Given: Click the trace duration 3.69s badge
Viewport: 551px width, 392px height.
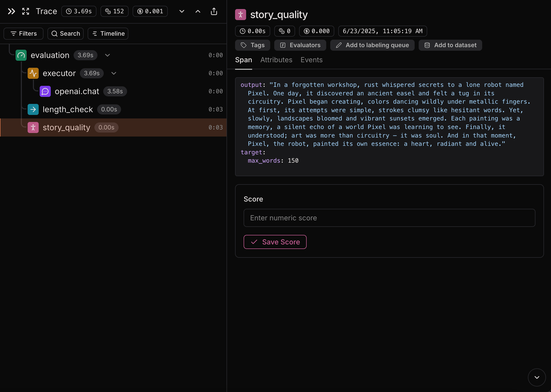Looking at the screenshot, I should 79,11.
